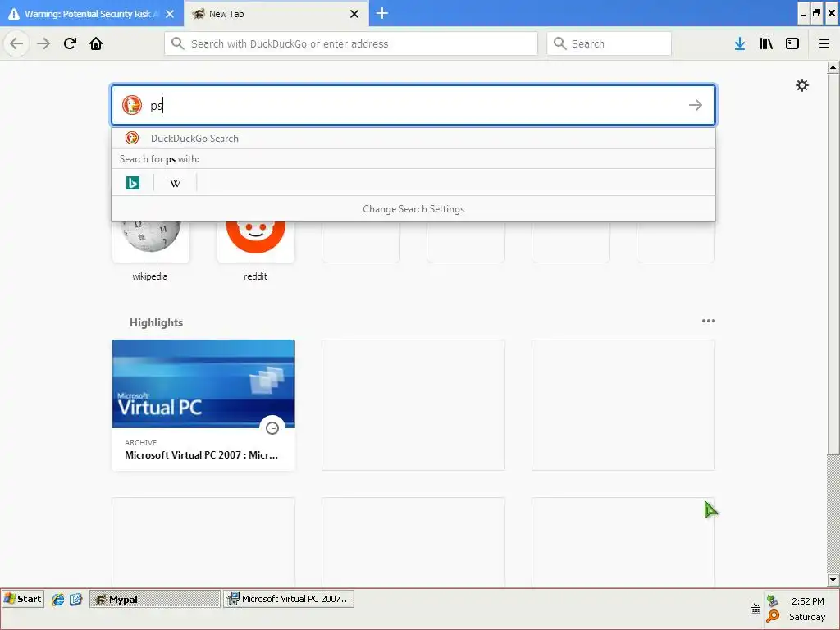Search ps with Wikipedia
The image size is (840, 630).
(176, 183)
